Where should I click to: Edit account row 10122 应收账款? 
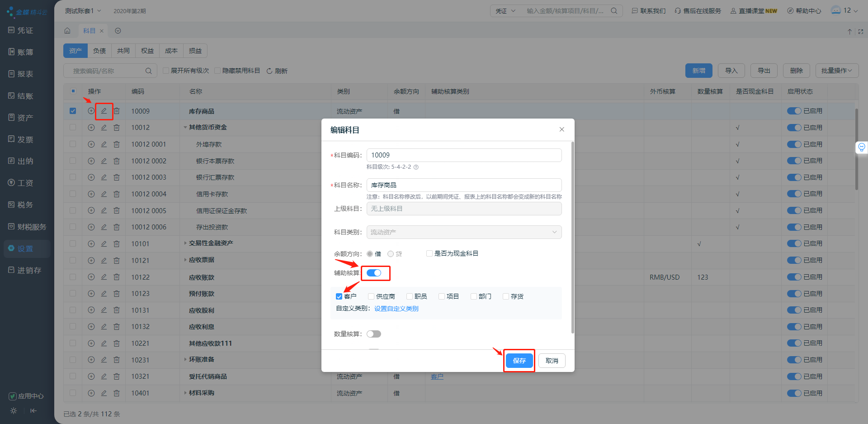tap(104, 277)
